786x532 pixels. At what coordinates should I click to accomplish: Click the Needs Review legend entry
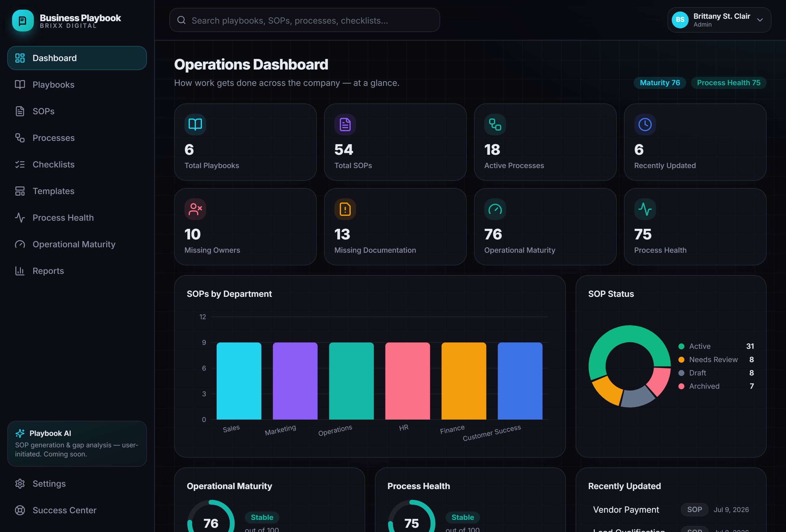click(716, 359)
